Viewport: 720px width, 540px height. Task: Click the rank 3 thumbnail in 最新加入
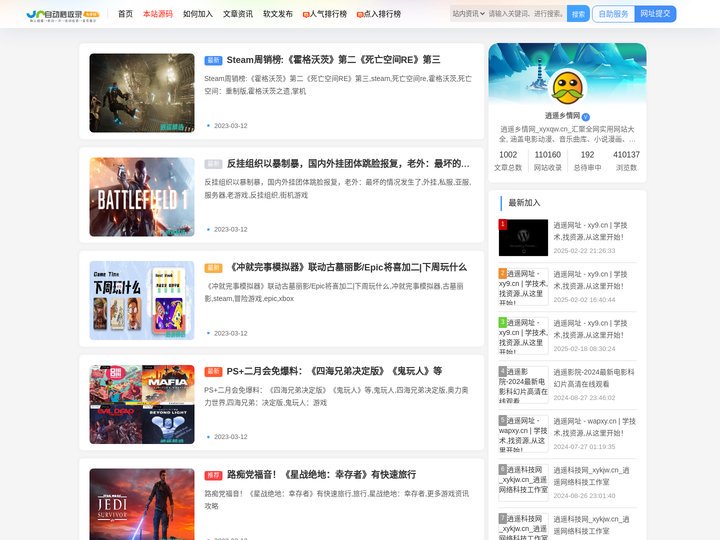pos(523,336)
